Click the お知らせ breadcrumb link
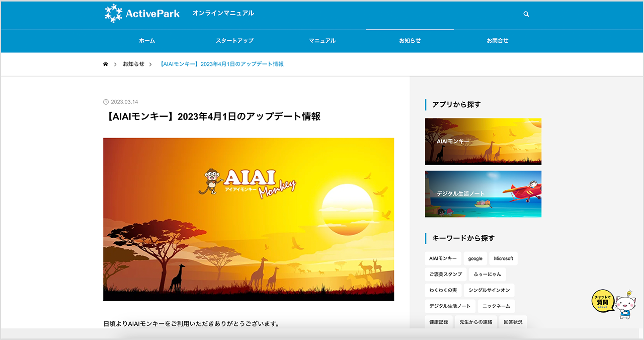 pos(133,64)
